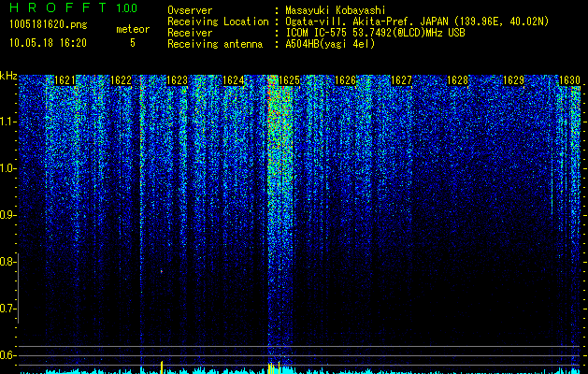Click the gray vertical range bar beside 0.7-0.8

coord(18,289)
